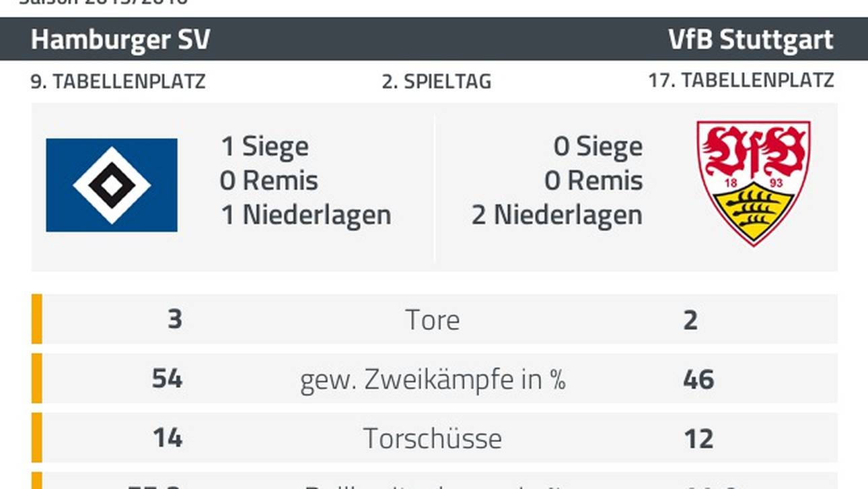Click Stuttgart's Zweikämpfe value 46

click(698, 379)
